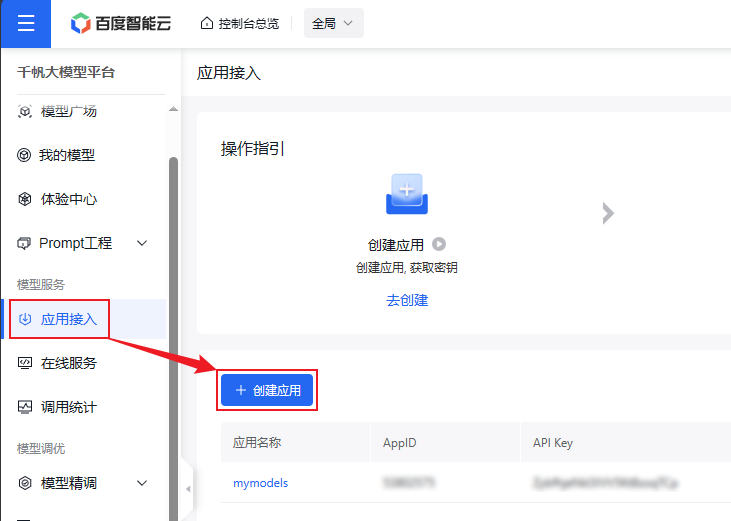The image size is (731, 521).
Task: Select 应用接入 in sidebar
Action: point(69,319)
